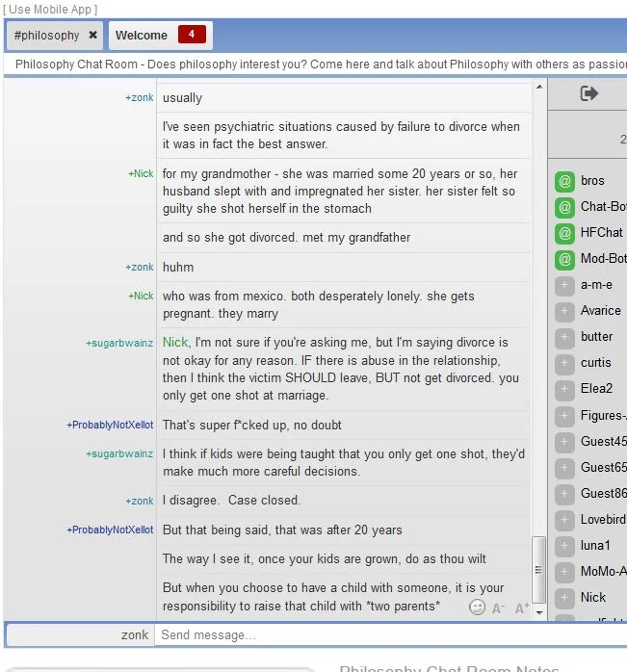627x672 pixels.
Task: Click the green Nick mention in sugarbwainz's message
Action: (175, 342)
